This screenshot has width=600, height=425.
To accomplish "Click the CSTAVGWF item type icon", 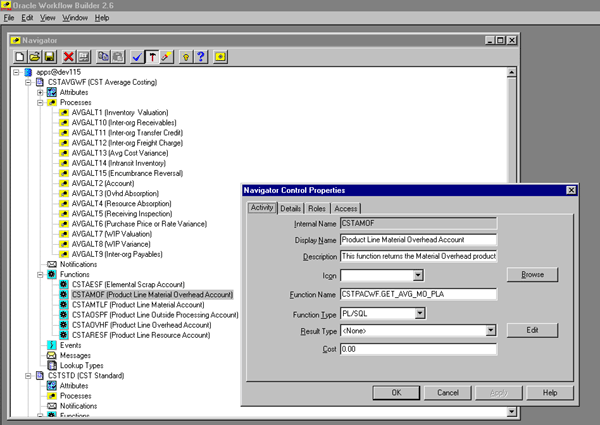I will 40,82.
